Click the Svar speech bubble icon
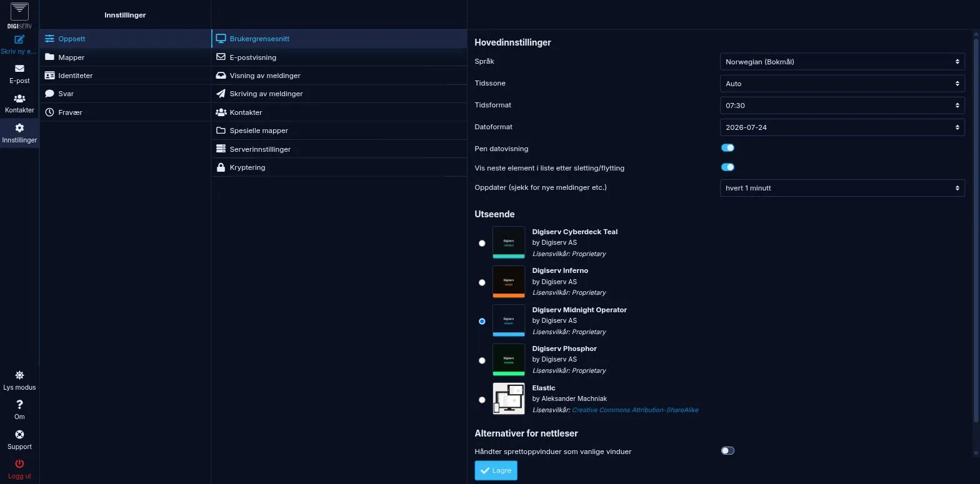 49,94
